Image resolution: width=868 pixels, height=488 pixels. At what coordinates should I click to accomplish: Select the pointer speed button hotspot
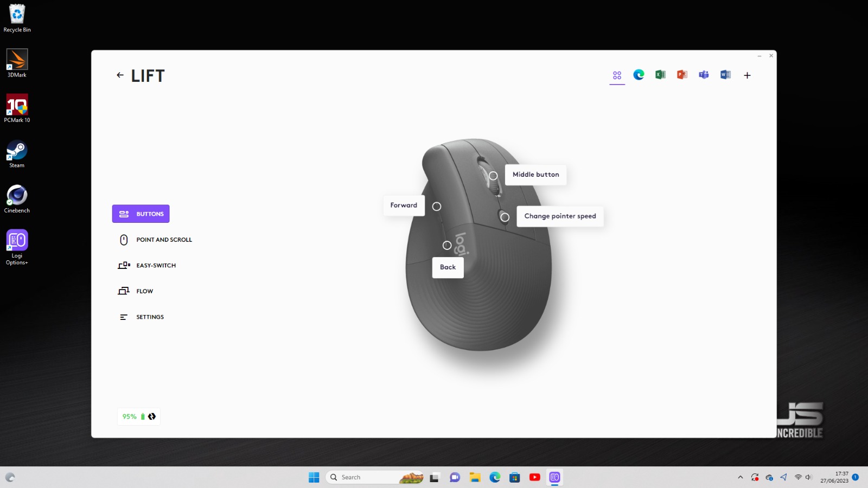click(505, 217)
